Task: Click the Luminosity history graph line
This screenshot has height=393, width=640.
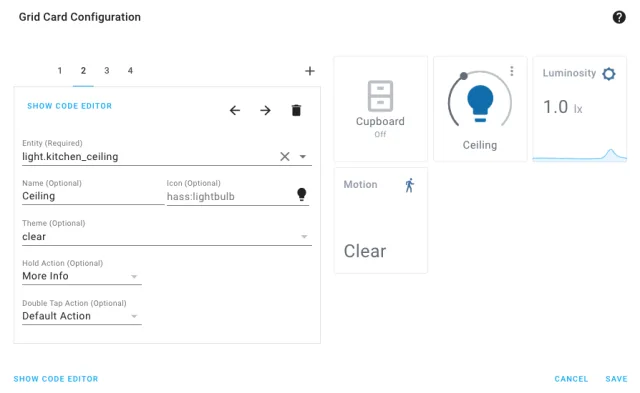Action: point(580,156)
